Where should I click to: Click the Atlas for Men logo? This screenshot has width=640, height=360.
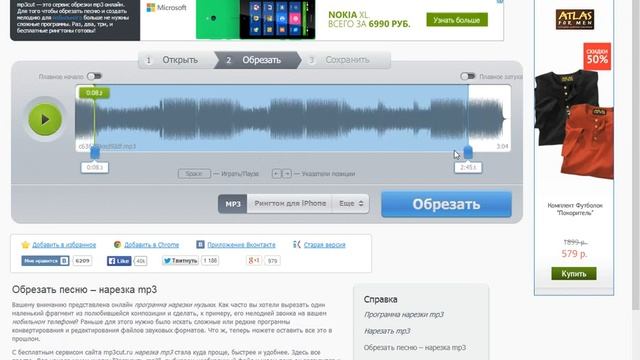(x=575, y=19)
